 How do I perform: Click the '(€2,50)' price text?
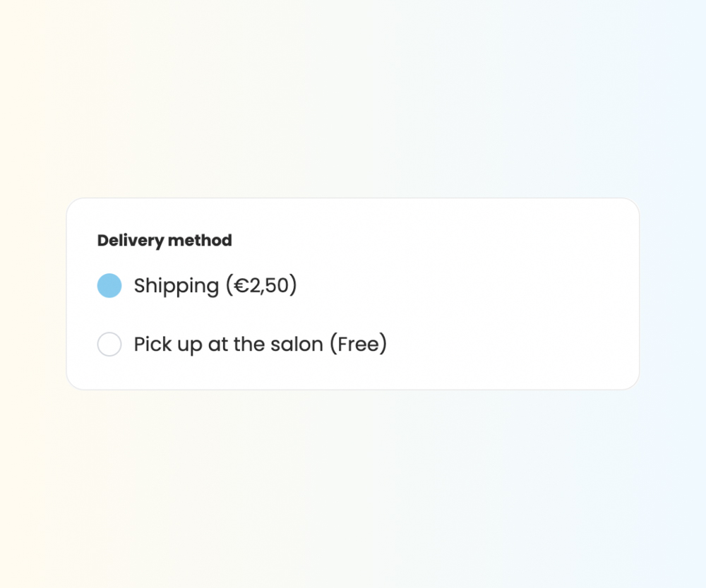point(261,286)
